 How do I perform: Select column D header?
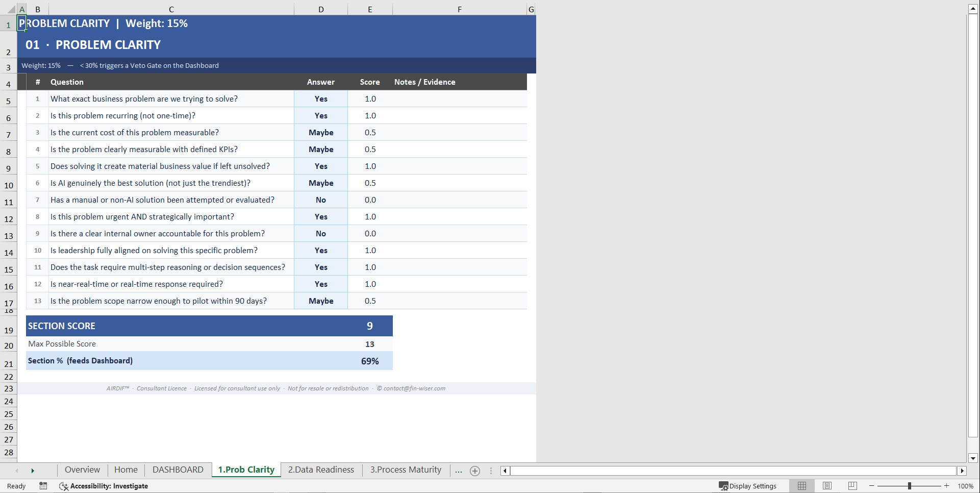pyautogui.click(x=321, y=9)
